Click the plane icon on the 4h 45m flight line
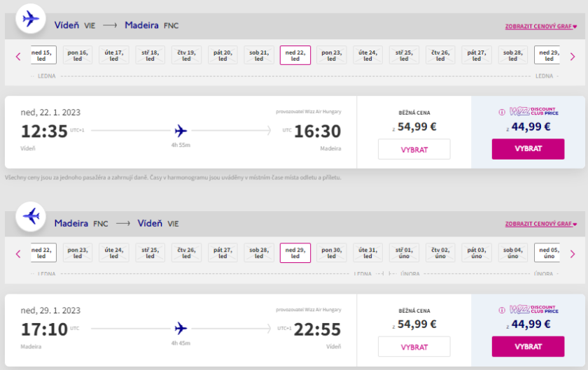This screenshot has height=370, width=588. pos(181,327)
